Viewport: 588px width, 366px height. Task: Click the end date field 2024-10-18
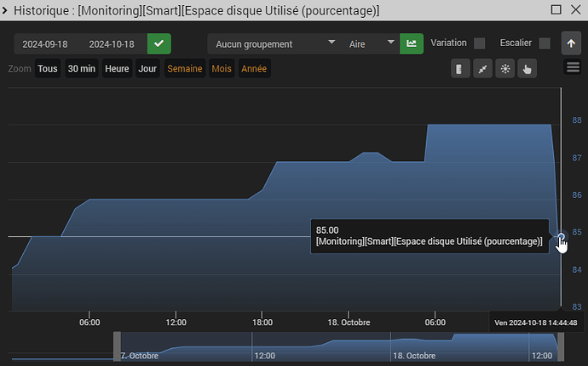pos(112,44)
